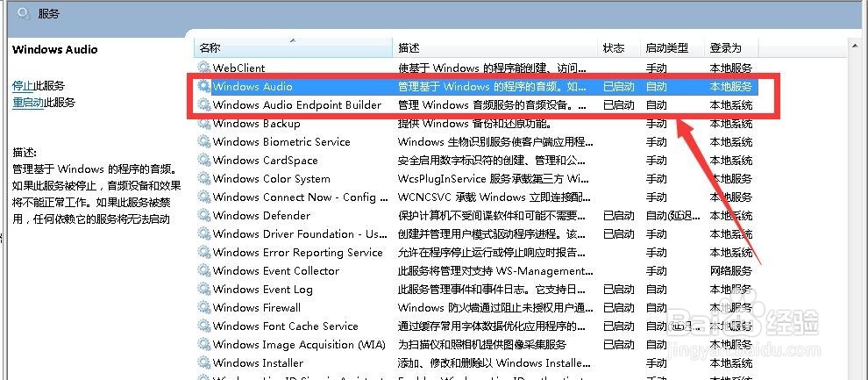Click Windows Audio 已启动 status cell
The height and width of the screenshot is (380, 868).
(x=618, y=86)
